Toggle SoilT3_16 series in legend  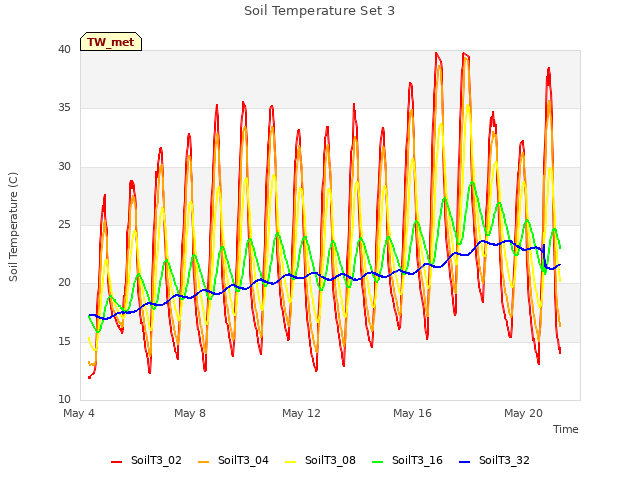tap(407, 461)
